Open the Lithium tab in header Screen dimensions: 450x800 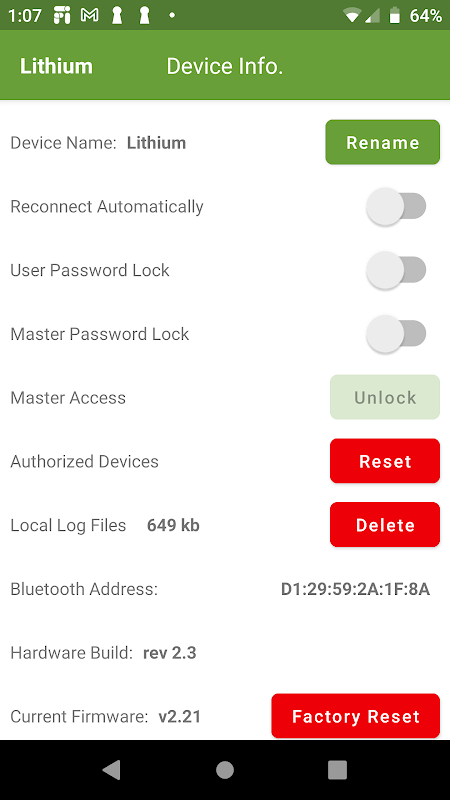[x=56, y=66]
